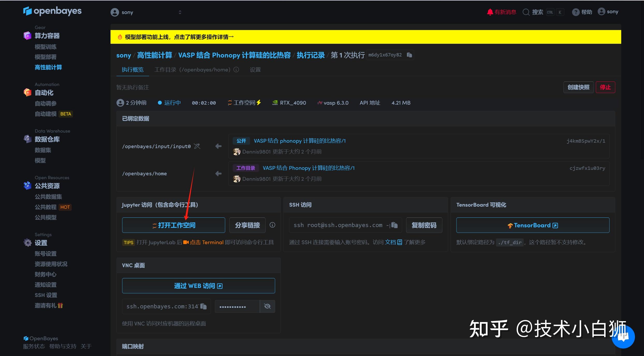Click the 停止 button to stop execution
The height and width of the screenshot is (356, 644).
(605, 87)
